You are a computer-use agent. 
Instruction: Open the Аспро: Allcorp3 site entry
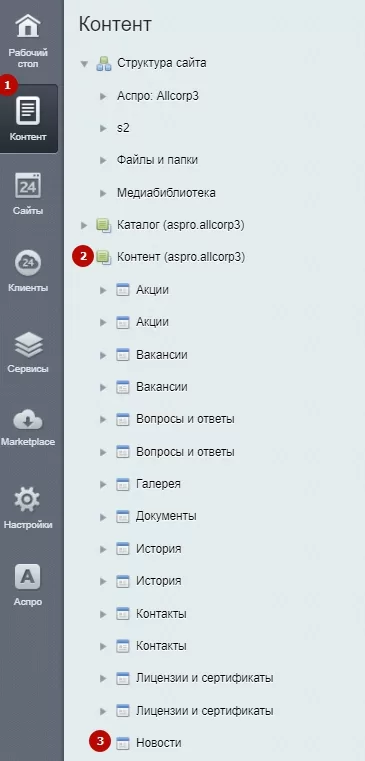pos(158,96)
